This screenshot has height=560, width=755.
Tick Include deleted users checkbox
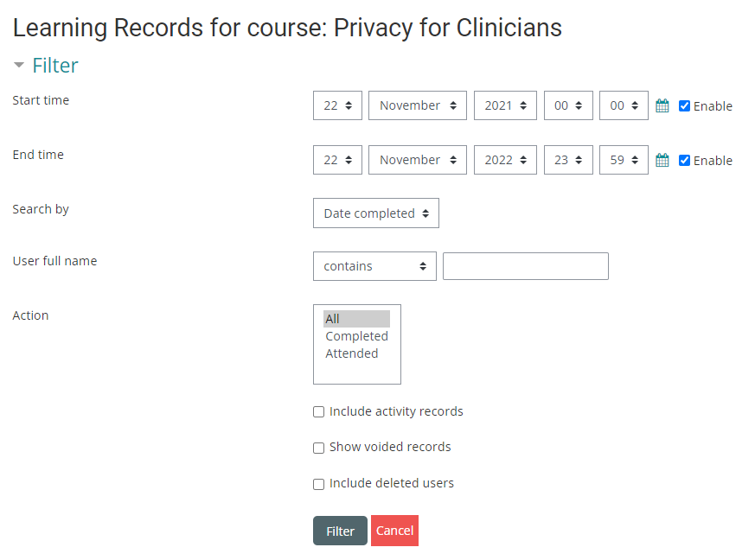(319, 484)
